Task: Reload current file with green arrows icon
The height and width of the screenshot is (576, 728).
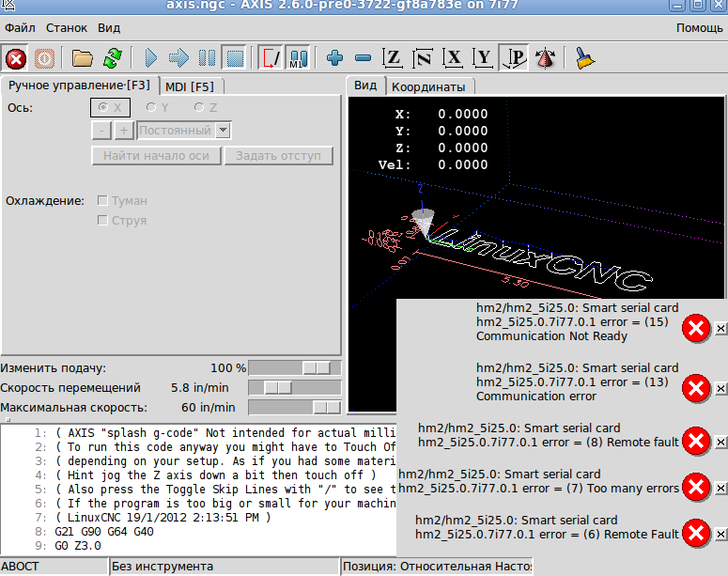Action: 113,59
